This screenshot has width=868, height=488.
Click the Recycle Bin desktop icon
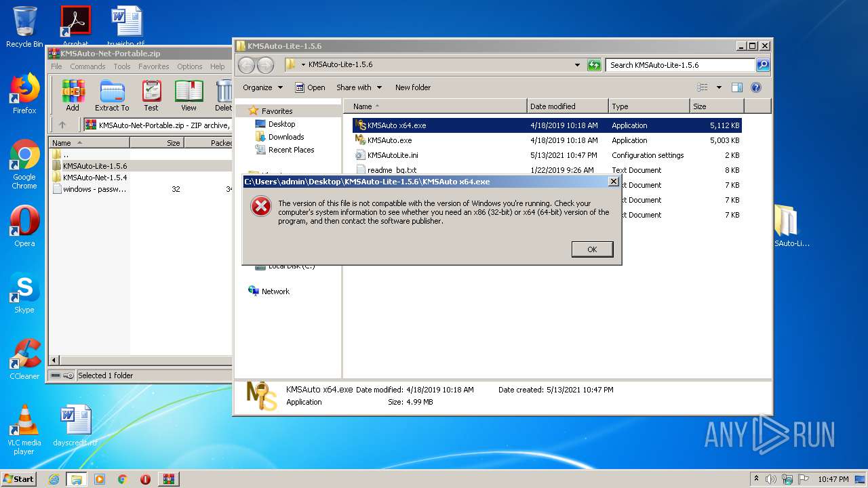click(24, 28)
